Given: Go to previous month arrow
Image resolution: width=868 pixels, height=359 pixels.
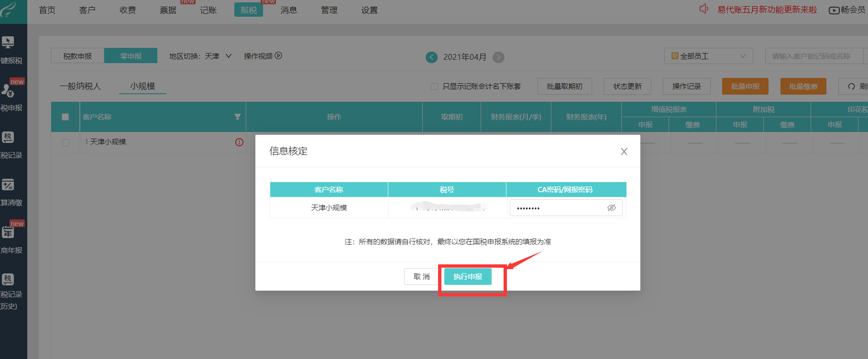Looking at the screenshot, I should [431, 57].
